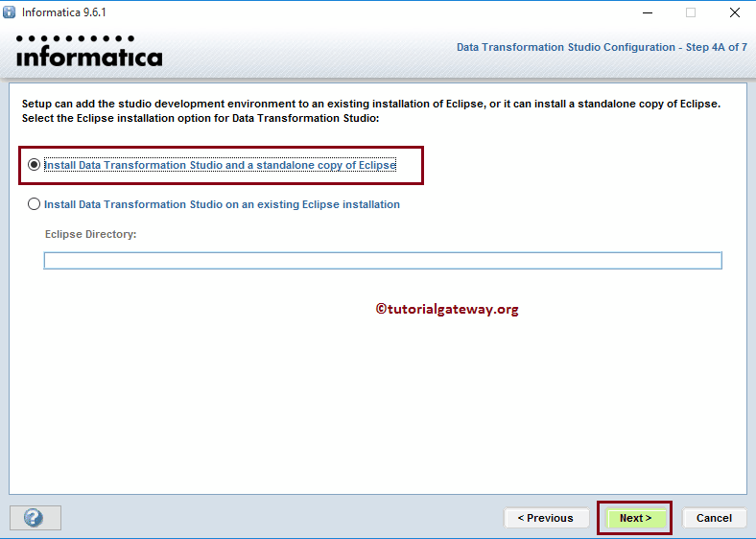The width and height of the screenshot is (756, 539).
Task: Open help via question mark icon
Action: [35, 518]
